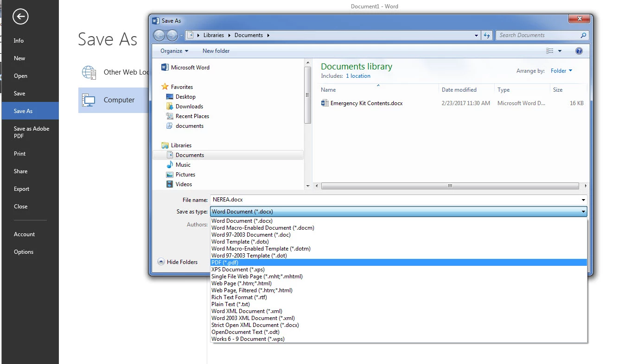Image resolution: width=631 pixels, height=364 pixels.
Task: Click the Other Web Locations globe icon
Action: coord(89,72)
